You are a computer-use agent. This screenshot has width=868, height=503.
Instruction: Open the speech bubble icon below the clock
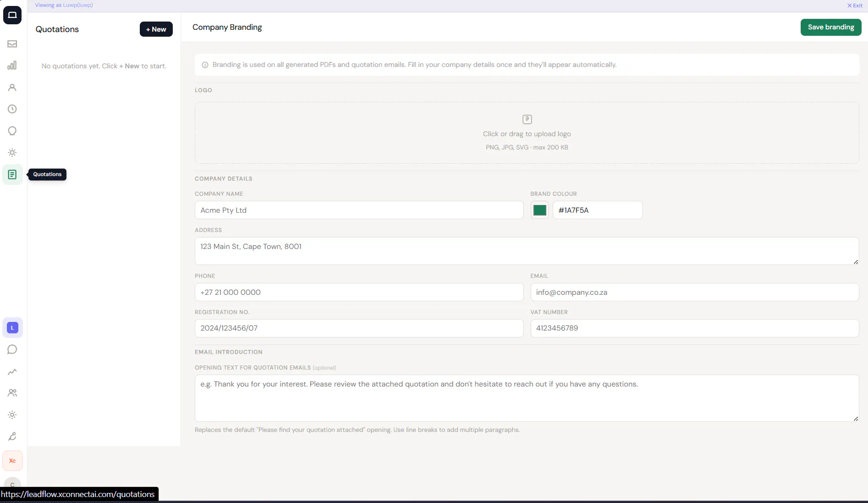[x=12, y=131]
